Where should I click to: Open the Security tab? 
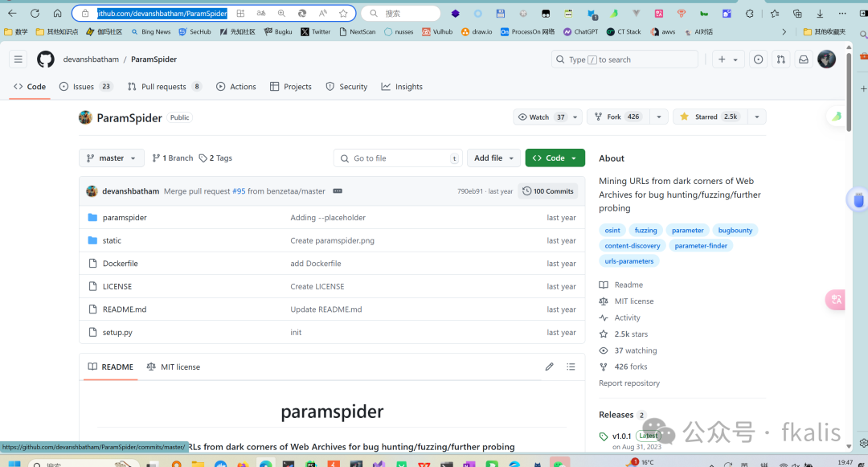tap(346, 87)
